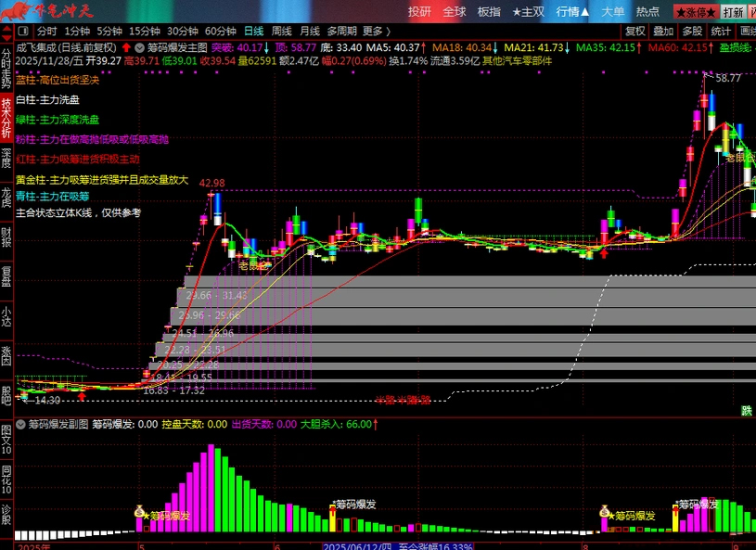The image size is (756, 550).
Task: Switch to the 60分钟 period tab
Action: [x=221, y=32]
